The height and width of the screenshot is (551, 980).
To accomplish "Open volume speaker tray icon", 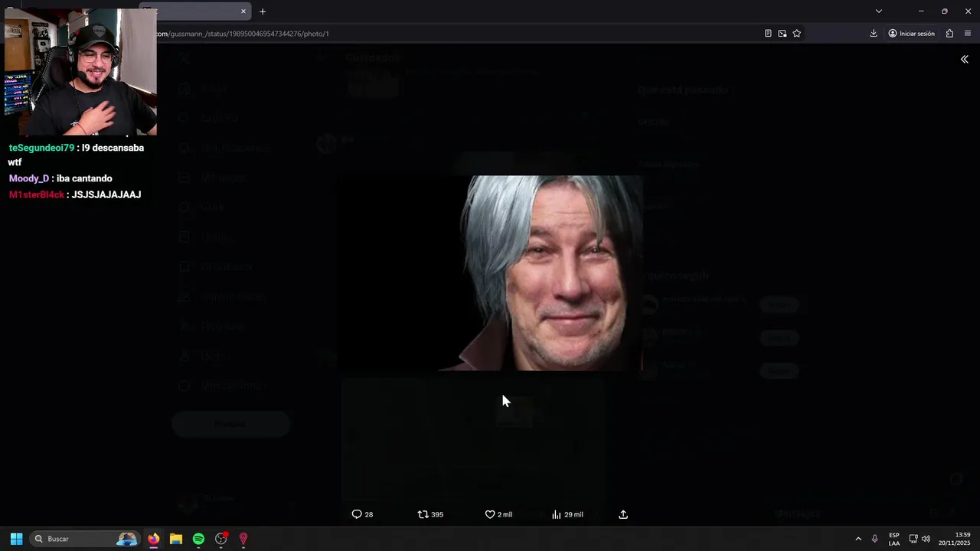I will point(926,539).
